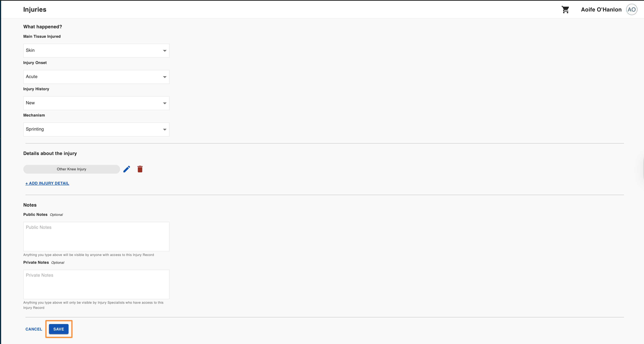Expand the Mechanism dropdown showing Sprinting

tap(96, 129)
